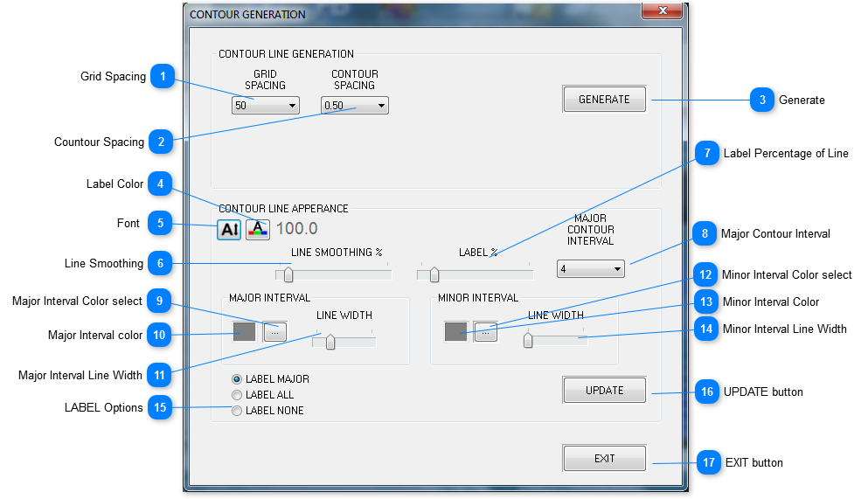The image size is (868, 499).
Task: Click the 100.0 label preview text
Action: coord(296,228)
